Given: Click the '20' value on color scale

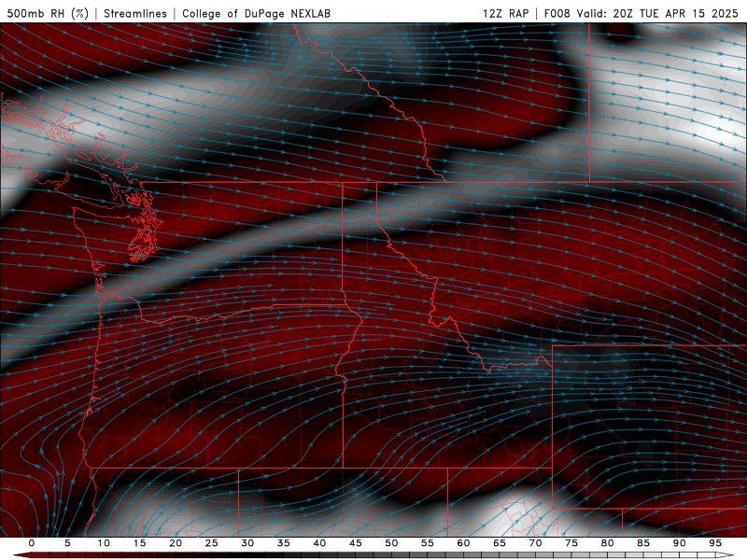Looking at the screenshot, I should click(176, 543).
